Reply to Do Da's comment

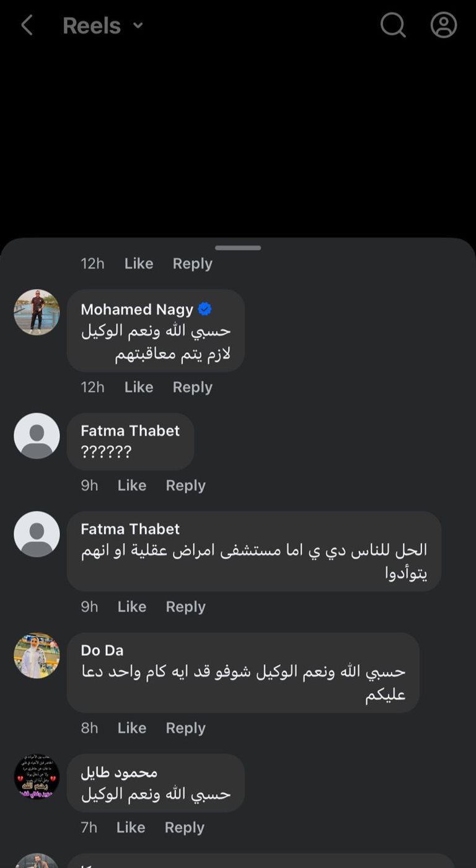185,727
